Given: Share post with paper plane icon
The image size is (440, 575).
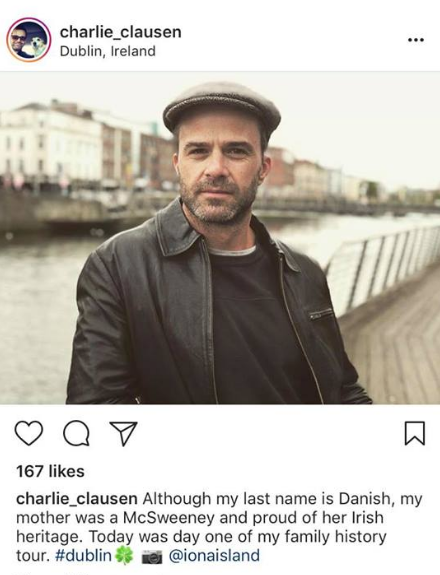Looking at the screenshot, I should click(124, 433).
